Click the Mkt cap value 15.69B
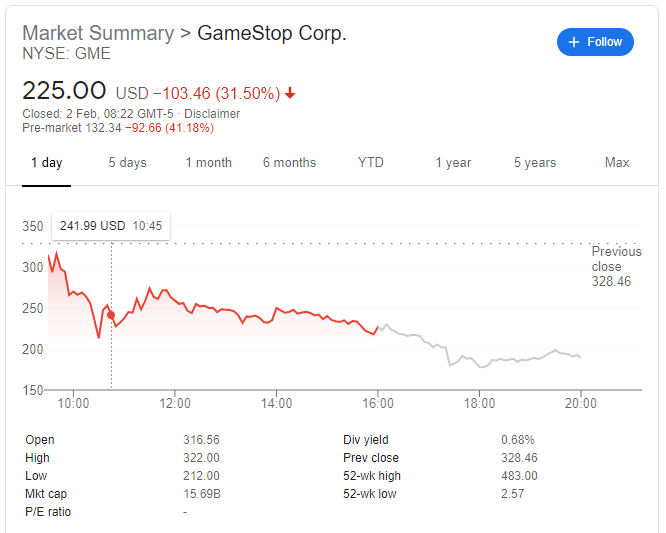Image resolution: width=666 pixels, height=533 pixels. point(203,494)
